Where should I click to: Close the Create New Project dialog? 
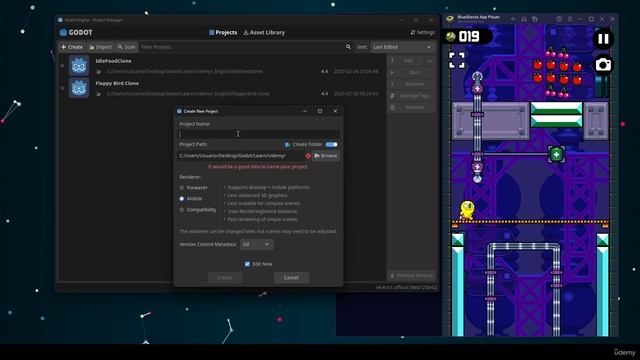click(x=335, y=111)
